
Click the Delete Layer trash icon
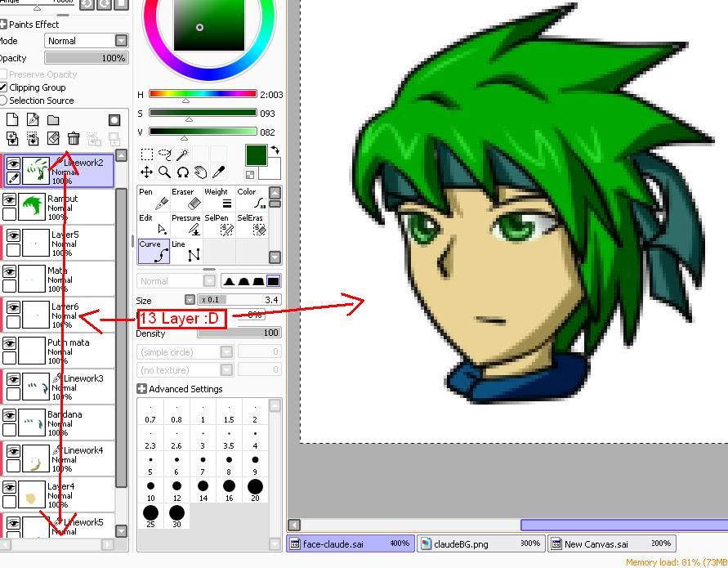click(74, 139)
